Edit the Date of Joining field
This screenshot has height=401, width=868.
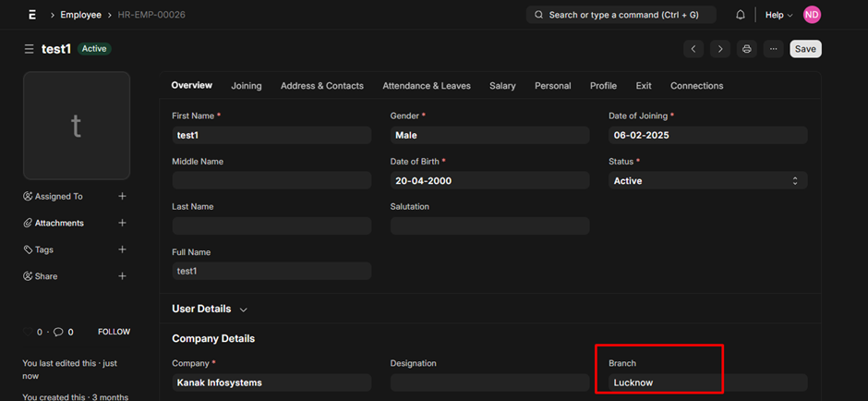[x=708, y=135]
